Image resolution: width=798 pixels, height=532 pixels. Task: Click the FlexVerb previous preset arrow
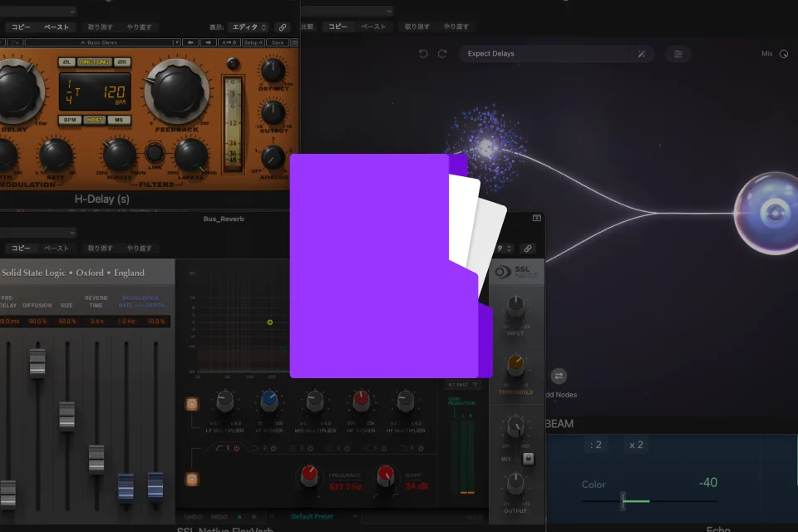(x=273, y=516)
